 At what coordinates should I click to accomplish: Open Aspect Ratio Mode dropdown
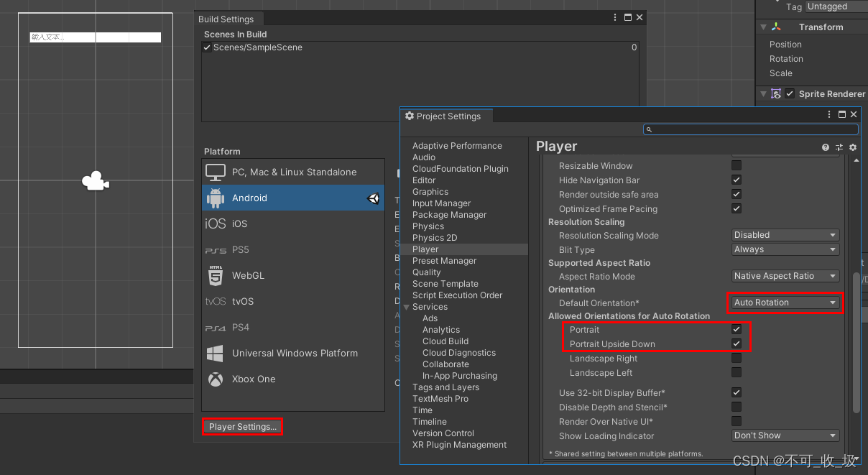[785, 276]
